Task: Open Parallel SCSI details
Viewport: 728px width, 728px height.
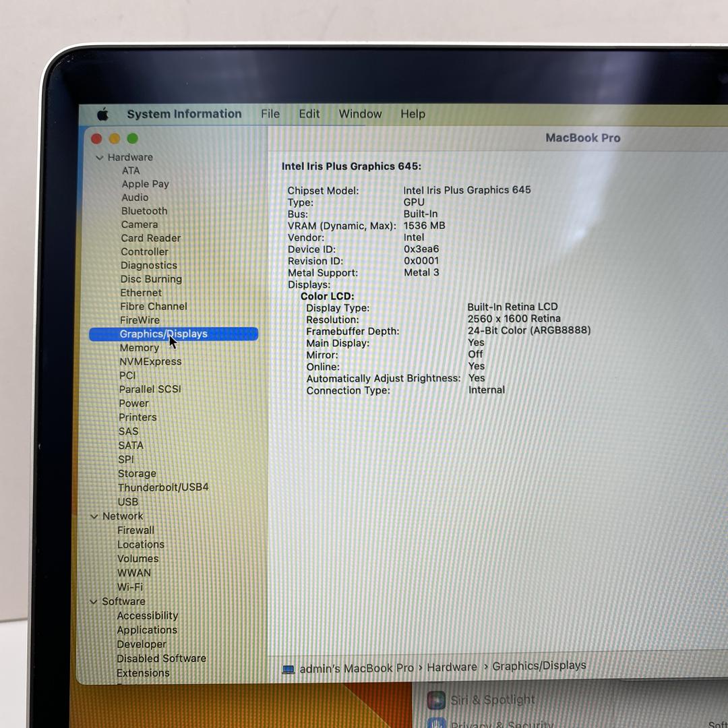Action: pyautogui.click(x=150, y=389)
